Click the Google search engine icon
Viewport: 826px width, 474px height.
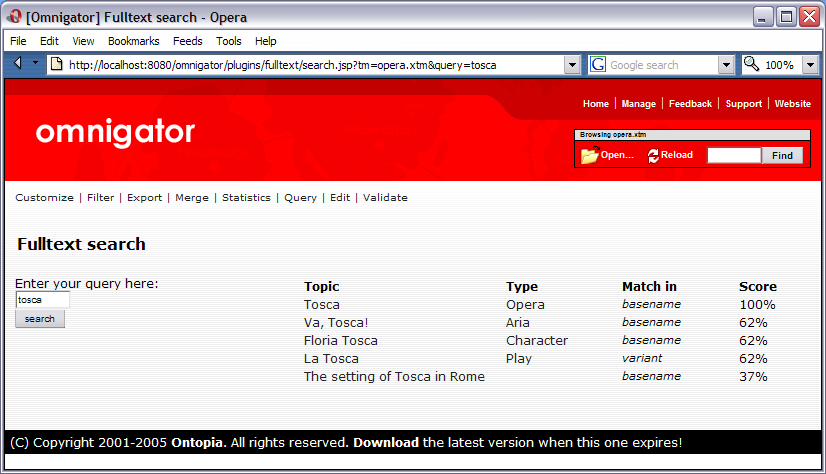pyautogui.click(x=598, y=64)
